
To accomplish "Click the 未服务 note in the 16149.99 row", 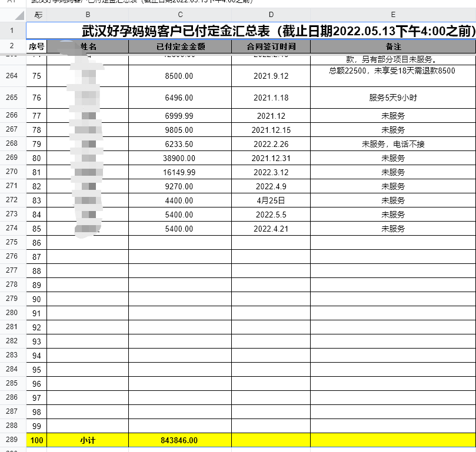I will (x=393, y=172).
